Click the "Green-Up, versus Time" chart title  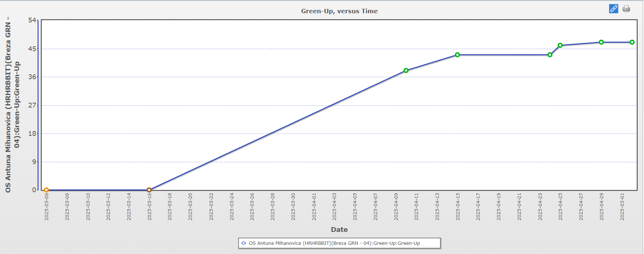(339, 11)
